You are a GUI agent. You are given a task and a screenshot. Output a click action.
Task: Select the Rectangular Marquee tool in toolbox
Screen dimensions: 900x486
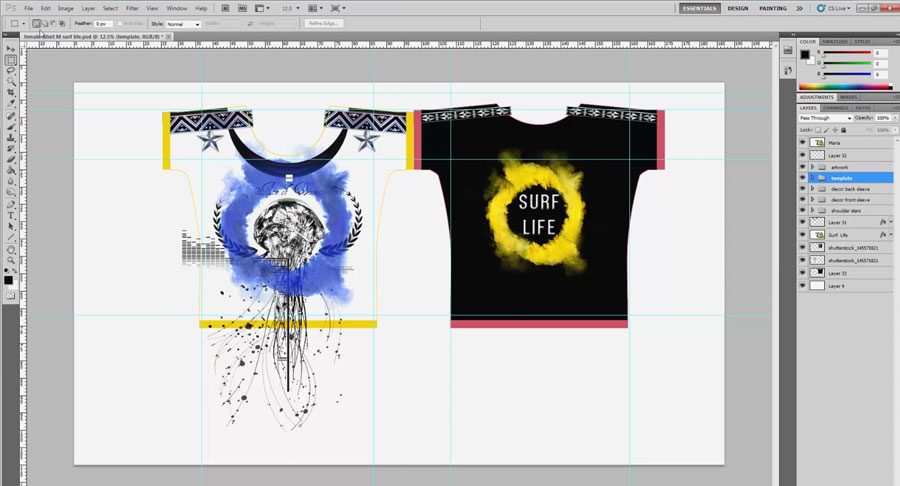coord(11,60)
